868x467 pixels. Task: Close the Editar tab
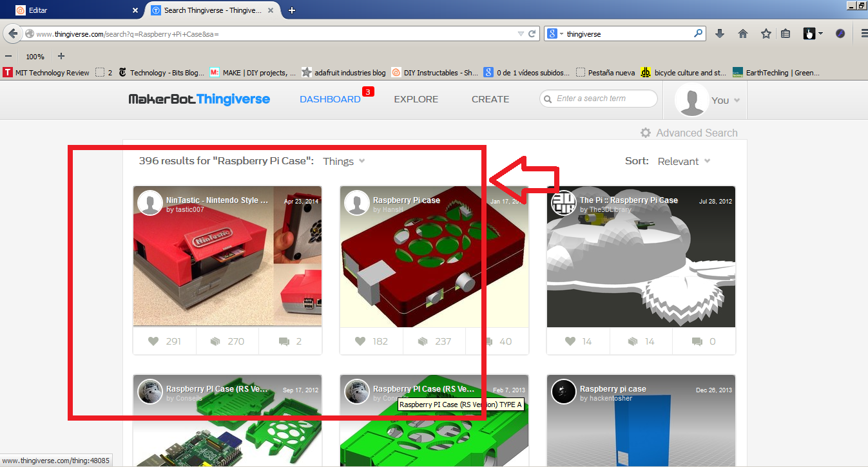(135, 10)
